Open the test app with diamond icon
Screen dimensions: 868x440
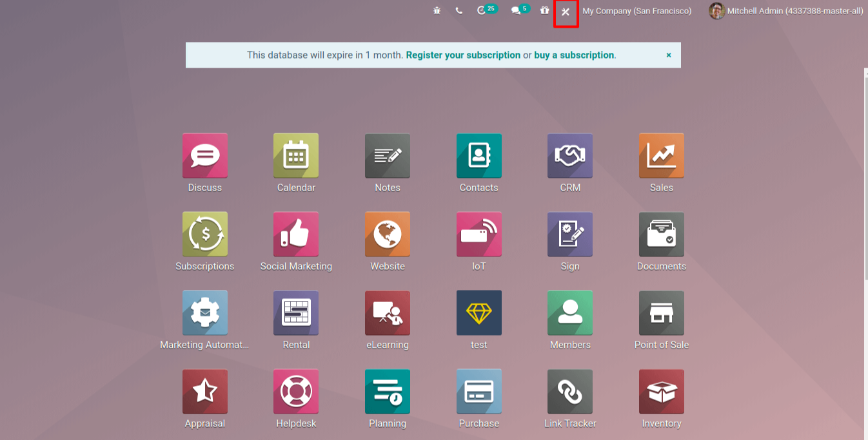(479, 313)
